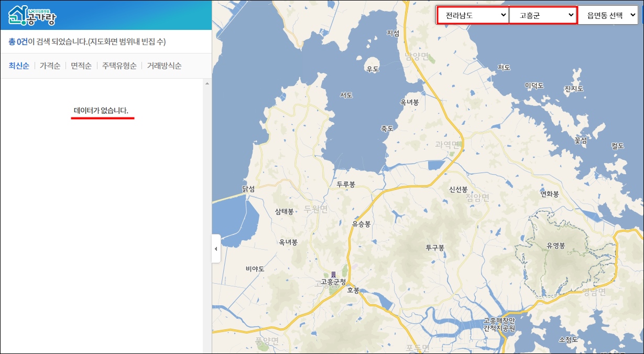Viewport: 644px width, 354px height.
Task: Sort listings by 가격순
Action: pyautogui.click(x=49, y=65)
